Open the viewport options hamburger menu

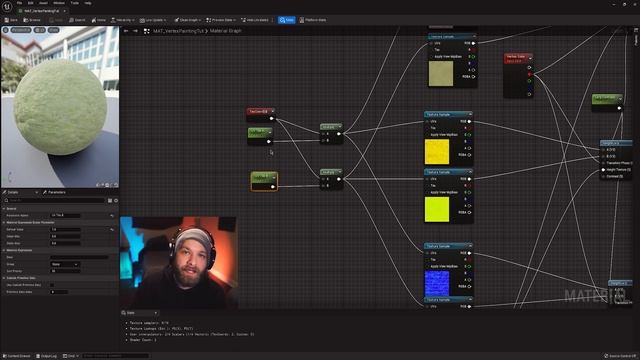click(5, 30)
